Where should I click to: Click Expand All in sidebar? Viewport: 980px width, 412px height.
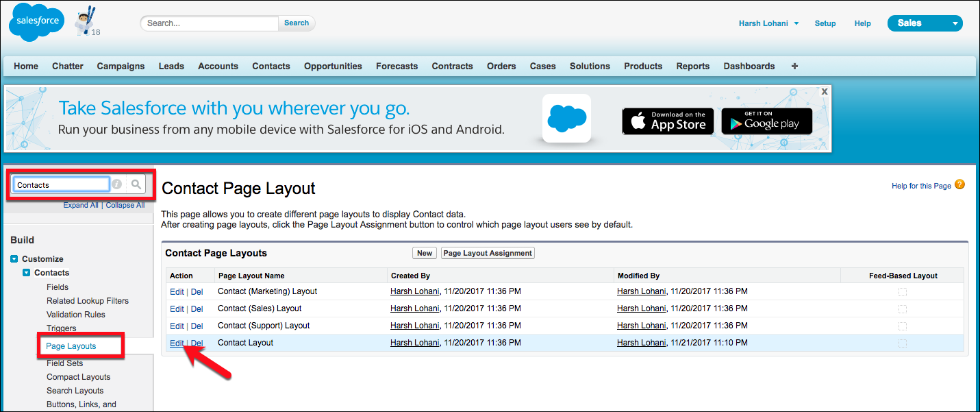[81, 205]
